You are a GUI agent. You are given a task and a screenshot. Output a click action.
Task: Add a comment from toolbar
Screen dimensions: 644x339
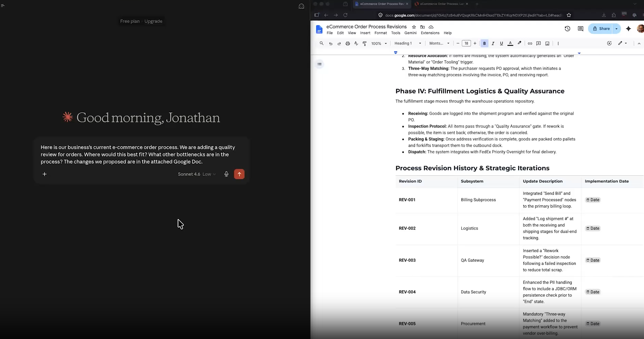539,43
